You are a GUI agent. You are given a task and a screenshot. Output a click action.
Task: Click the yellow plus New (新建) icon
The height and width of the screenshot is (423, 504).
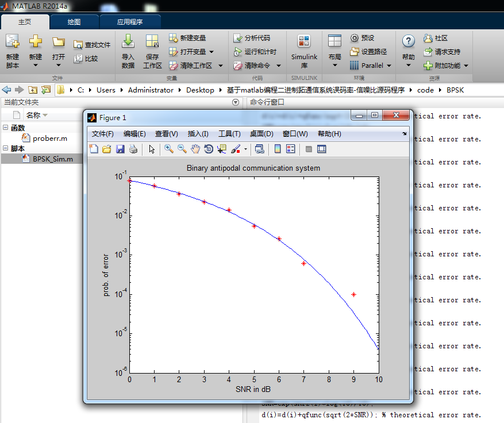pyautogui.click(x=36, y=41)
